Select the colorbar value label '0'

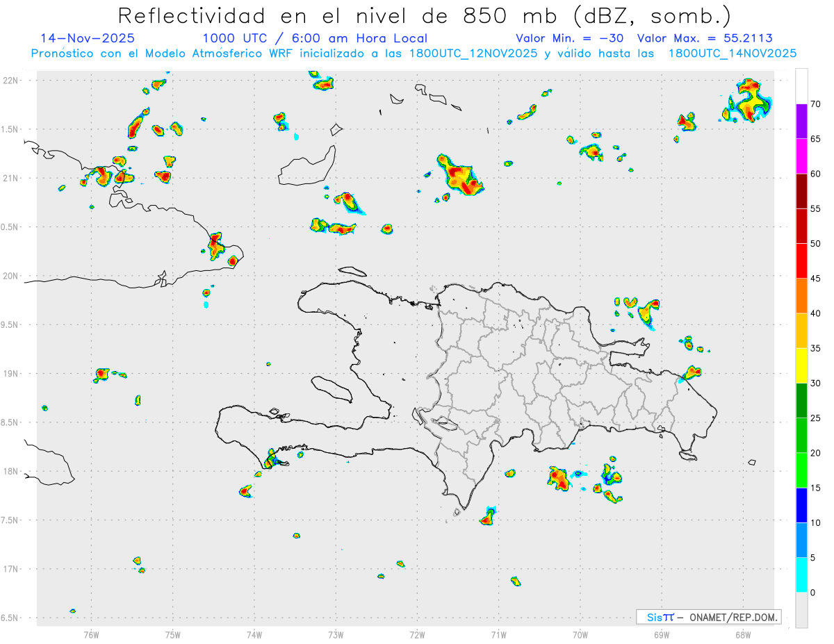coord(813,593)
